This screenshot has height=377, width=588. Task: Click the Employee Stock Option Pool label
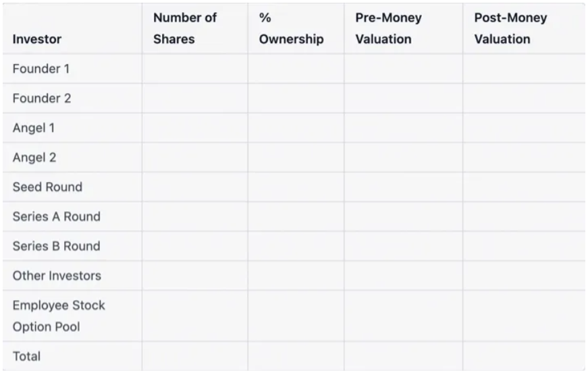coord(59,316)
